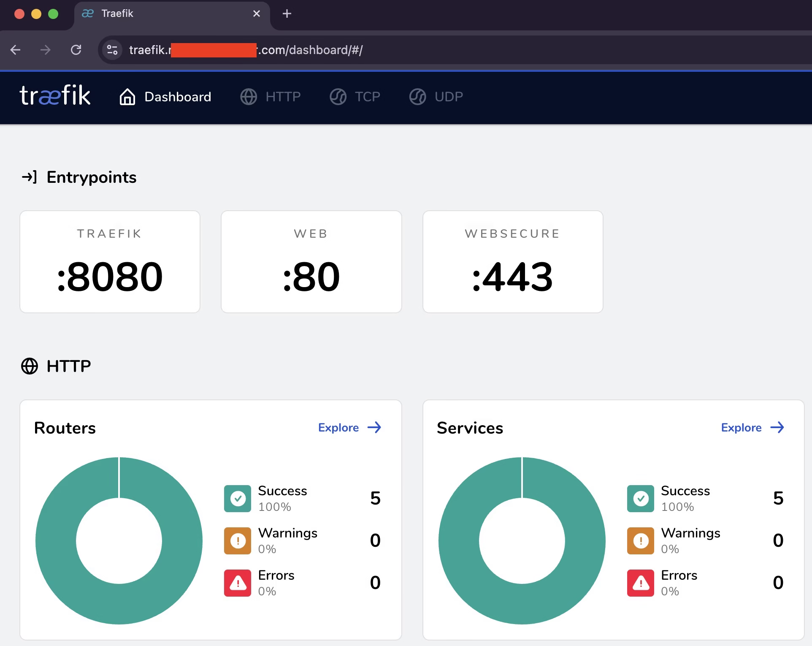Close the Traefik browser tab
Viewport: 812px width, 646px height.
[x=257, y=14]
